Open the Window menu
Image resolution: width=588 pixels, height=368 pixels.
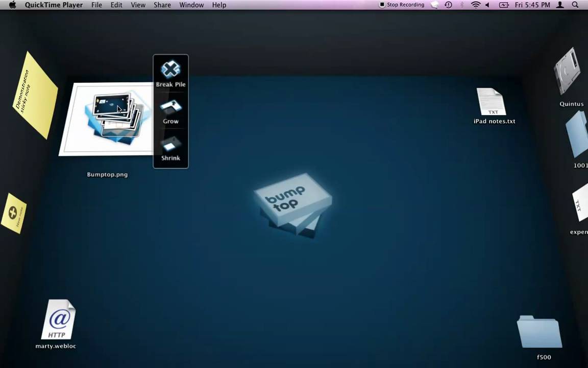point(191,5)
